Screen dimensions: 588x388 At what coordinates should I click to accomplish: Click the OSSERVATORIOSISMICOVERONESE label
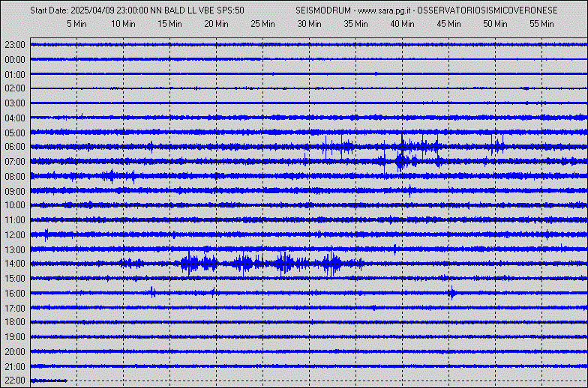click(x=487, y=10)
